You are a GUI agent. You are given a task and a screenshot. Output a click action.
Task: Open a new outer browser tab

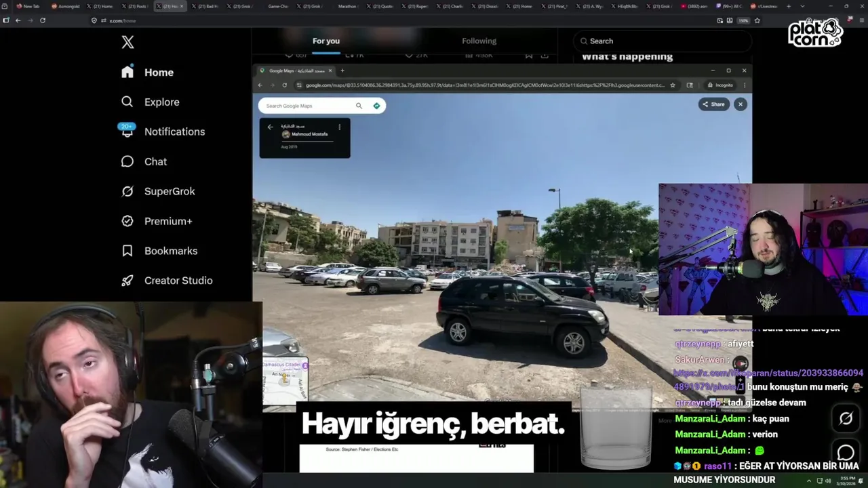(788, 6)
